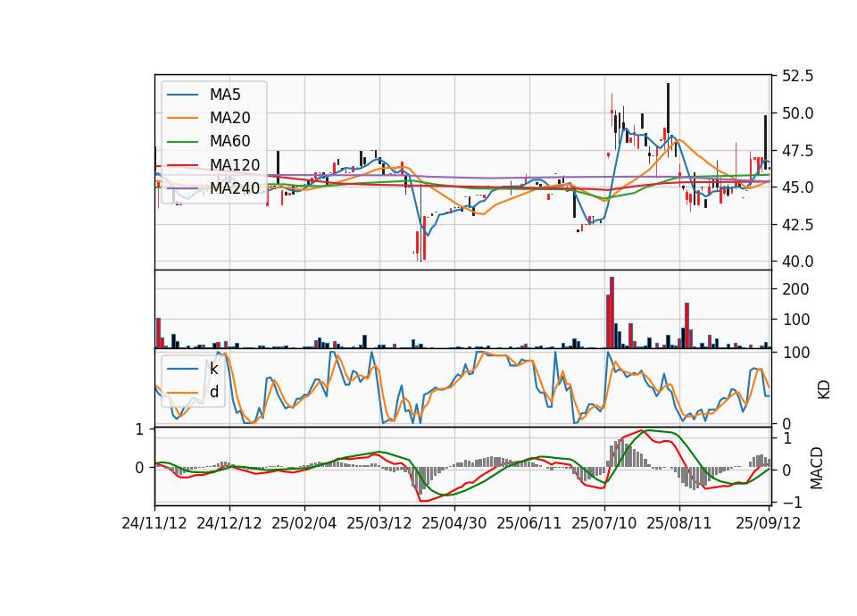Click the 25/06/11 date axis label

(x=528, y=523)
